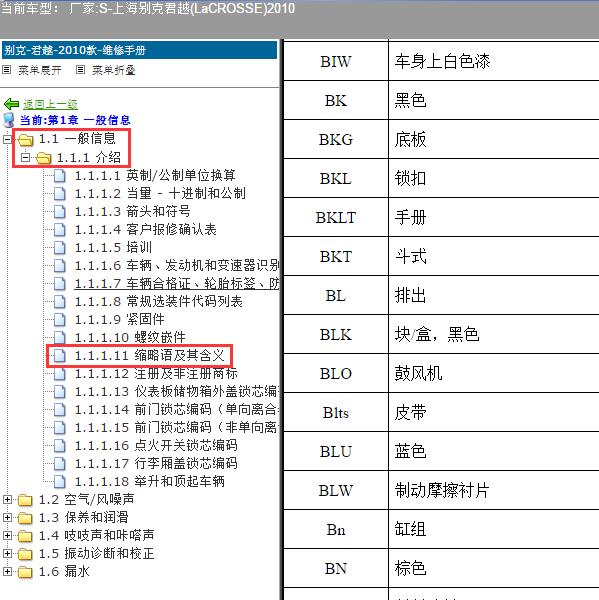Open 1.1.1.1 英制/公制单位换算
Screen dimensions: 599x600
click(155, 176)
